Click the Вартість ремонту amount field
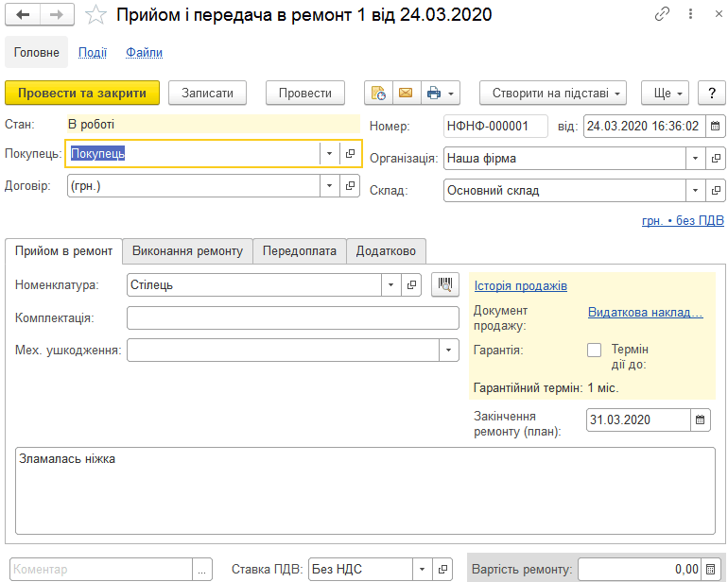Screen dimensions: 728x582 click(x=640, y=569)
